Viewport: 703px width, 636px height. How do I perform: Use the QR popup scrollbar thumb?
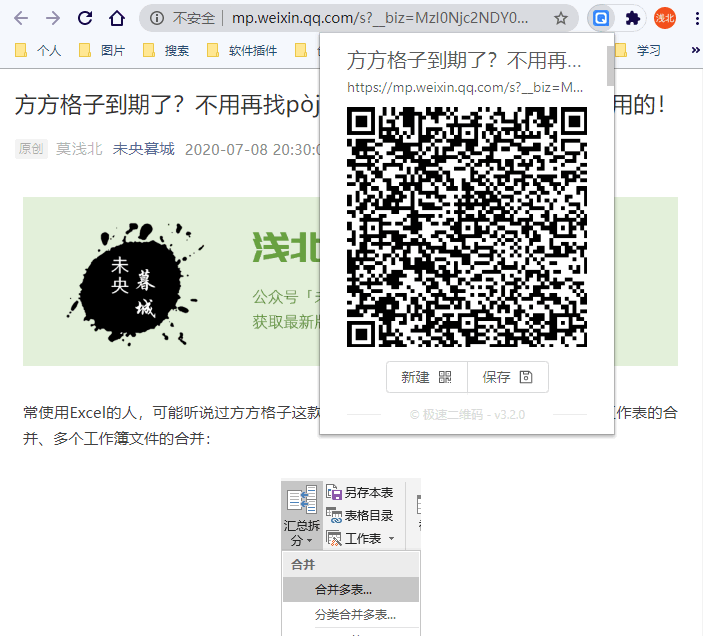click(610, 65)
